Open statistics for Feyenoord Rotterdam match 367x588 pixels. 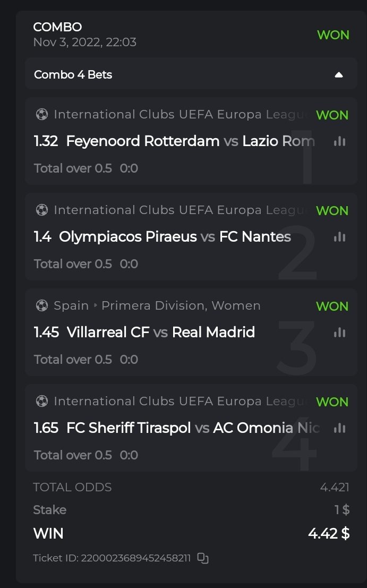click(339, 141)
